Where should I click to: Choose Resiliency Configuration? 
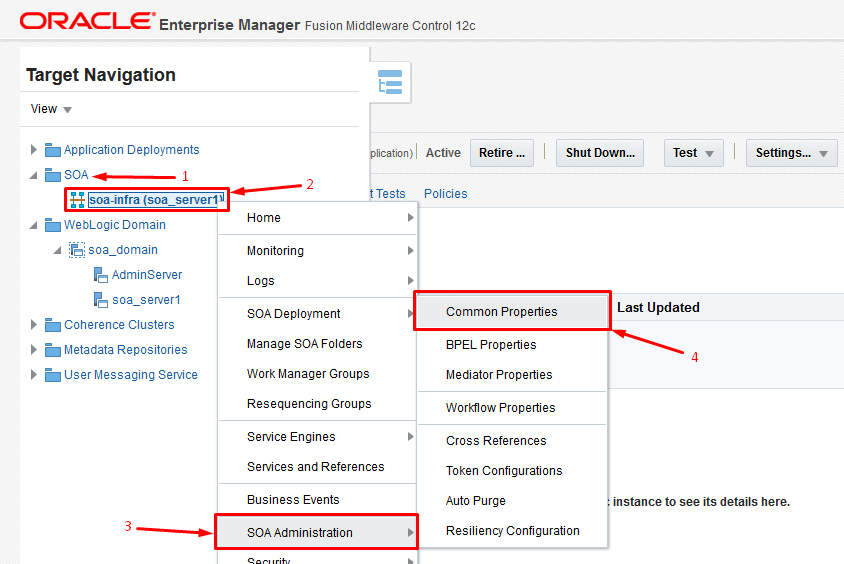[x=512, y=531]
